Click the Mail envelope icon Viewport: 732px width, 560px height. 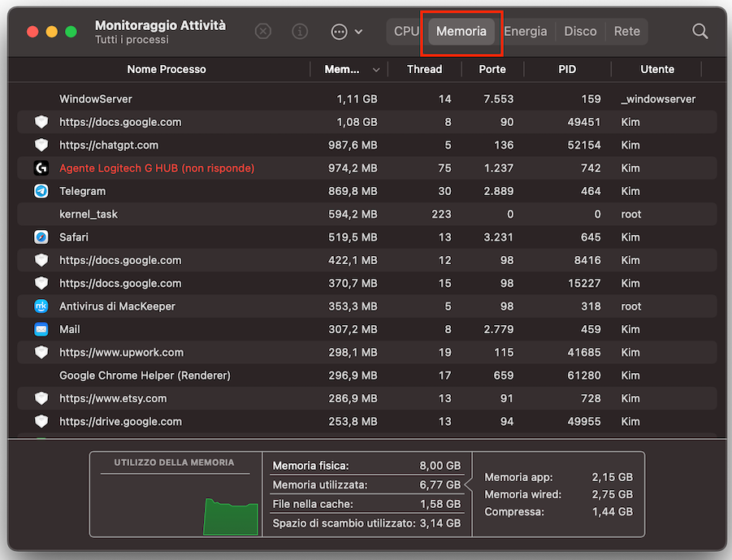[x=41, y=329]
